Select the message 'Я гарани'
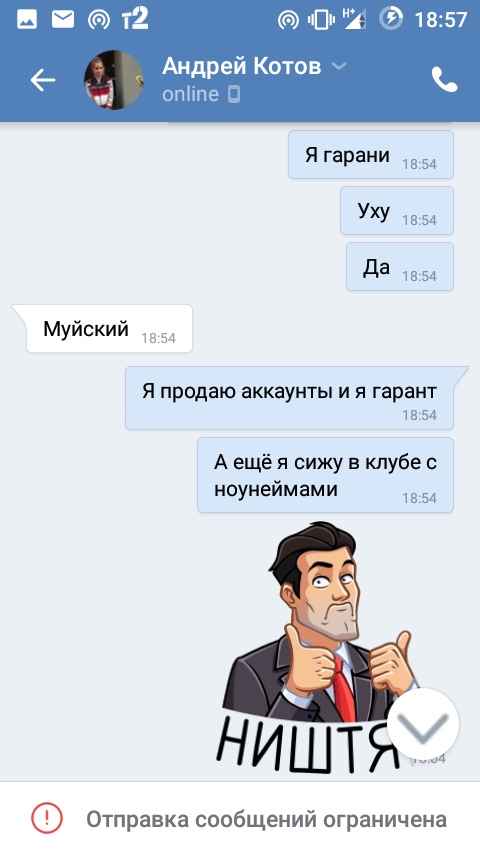This screenshot has height=854, width=480. (x=370, y=155)
